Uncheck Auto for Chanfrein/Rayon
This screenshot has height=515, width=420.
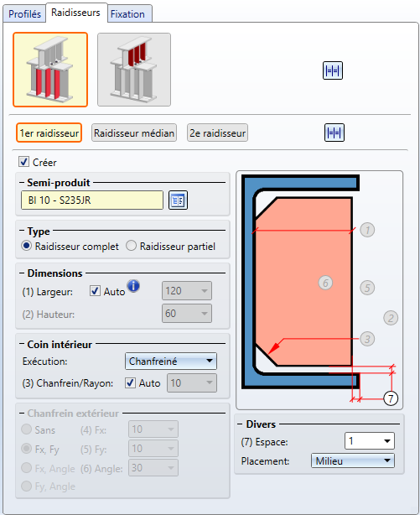point(130,382)
